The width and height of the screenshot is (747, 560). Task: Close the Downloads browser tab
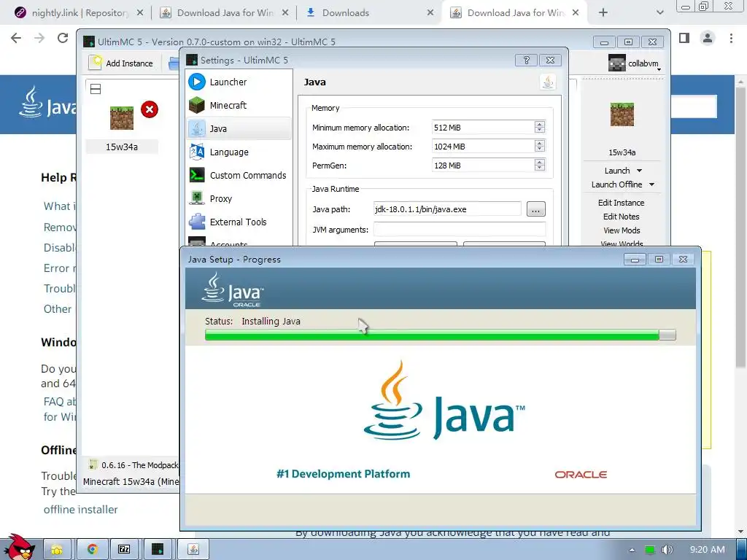click(430, 13)
